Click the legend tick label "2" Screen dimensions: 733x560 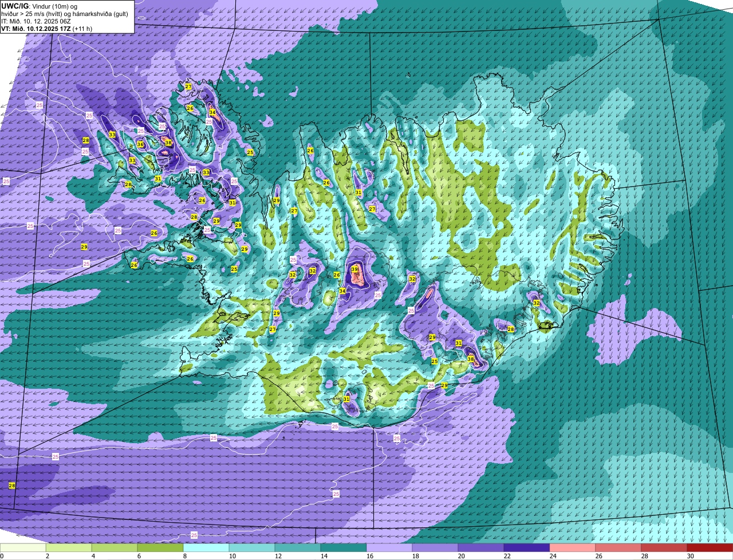point(48,556)
